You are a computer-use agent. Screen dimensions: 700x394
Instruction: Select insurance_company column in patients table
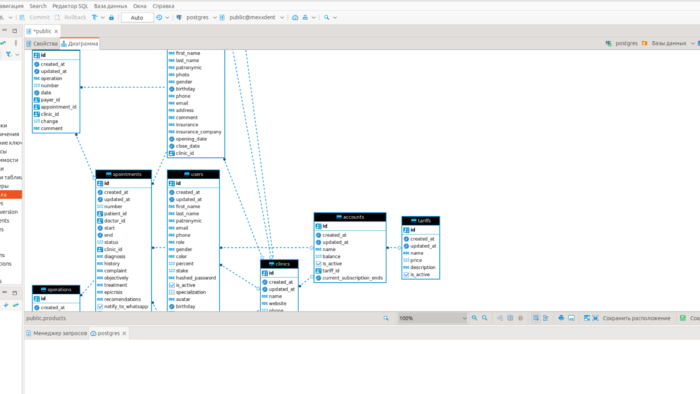click(195, 132)
